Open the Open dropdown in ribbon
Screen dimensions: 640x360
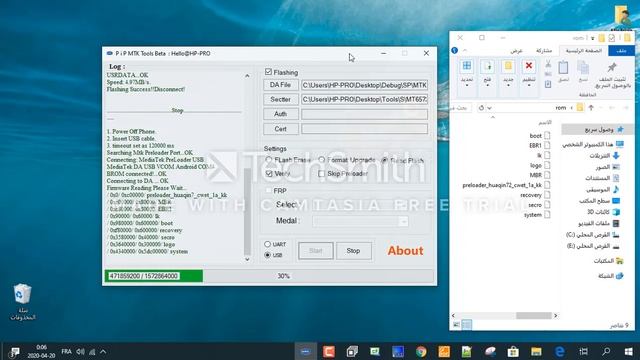click(487, 73)
